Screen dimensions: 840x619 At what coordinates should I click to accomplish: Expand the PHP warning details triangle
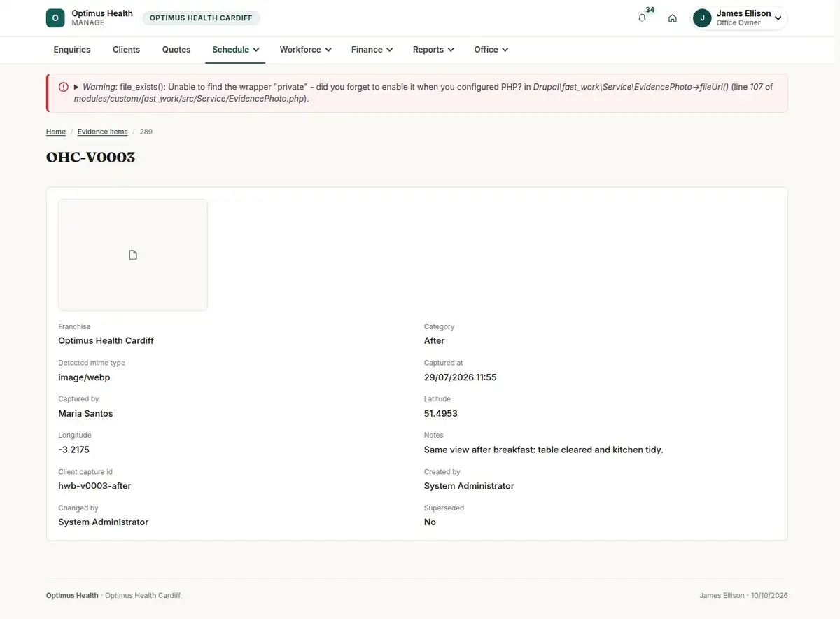click(x=76, y=87)
